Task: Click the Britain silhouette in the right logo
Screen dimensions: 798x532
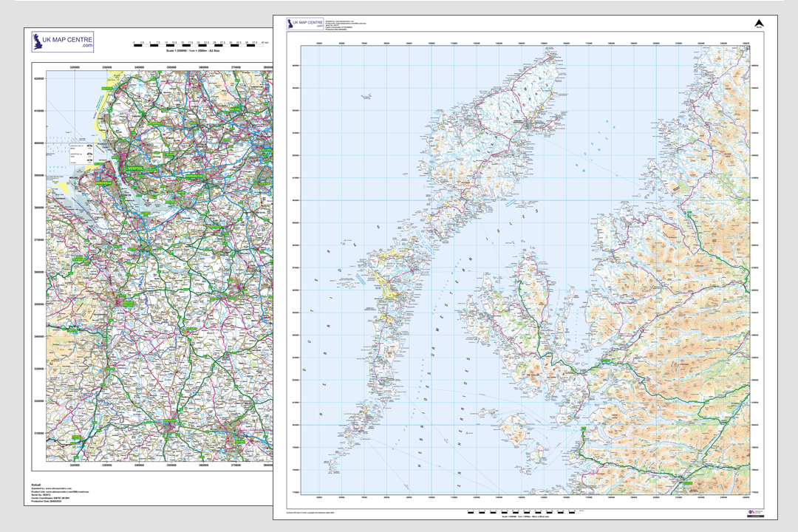Action: point(290,23)
